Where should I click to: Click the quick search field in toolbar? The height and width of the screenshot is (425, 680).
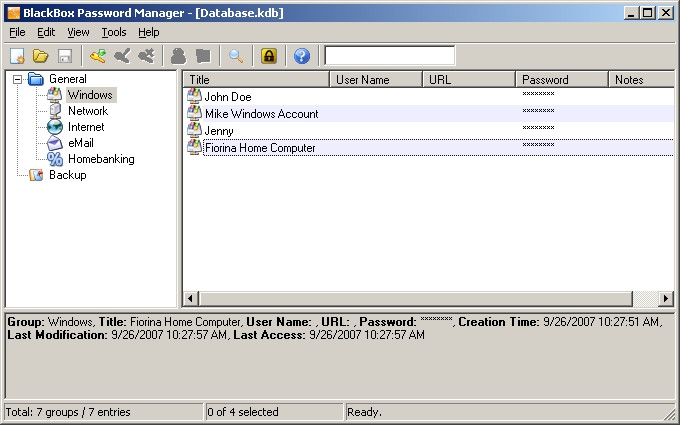click(x=389, y=56)
